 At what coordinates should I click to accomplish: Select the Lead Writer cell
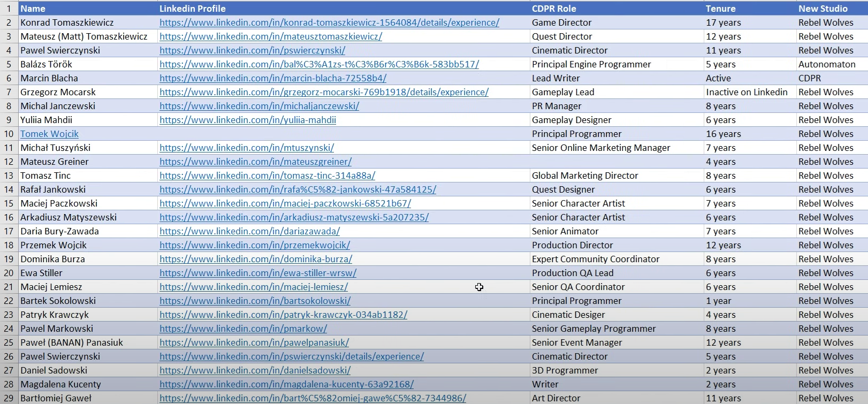(x=616, y=78)
